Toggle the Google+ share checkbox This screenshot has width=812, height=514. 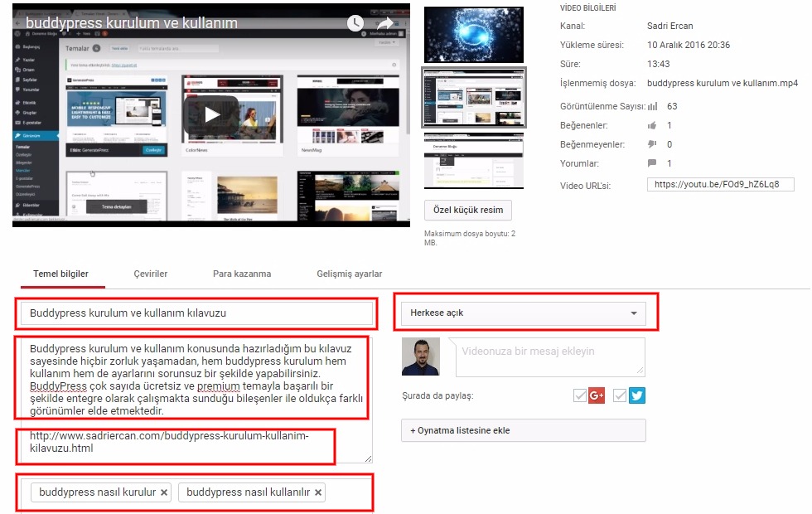point(580,396)
